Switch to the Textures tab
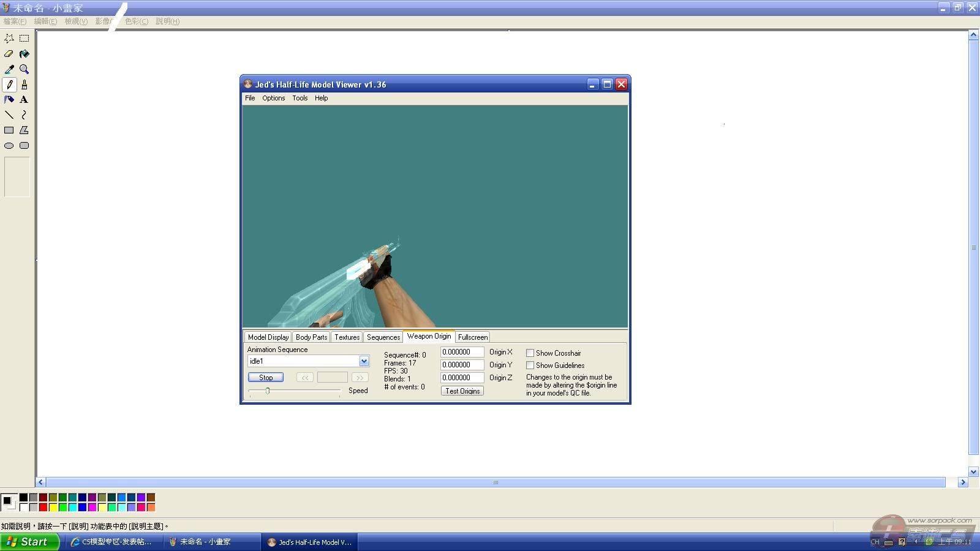This screenshot has width=980, height=551. point(347,337)
